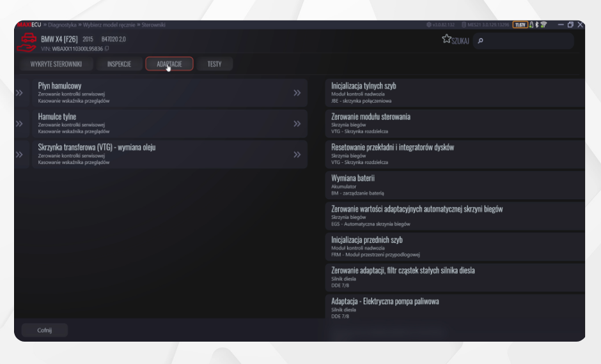The image size is (601, 364).
Task: Click the Bluetooth status icon
Action: [536, 24]
